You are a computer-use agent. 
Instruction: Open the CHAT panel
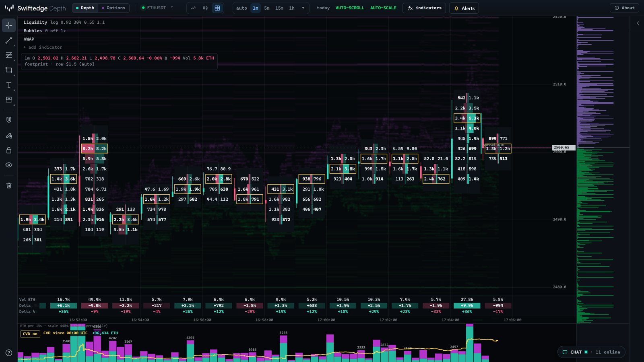tap(591, 352)
